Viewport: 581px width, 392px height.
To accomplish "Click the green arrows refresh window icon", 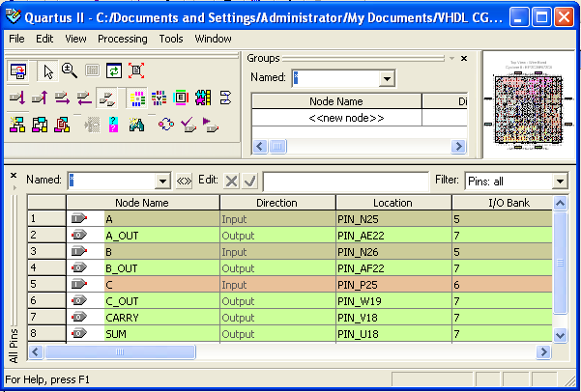I will click(114, 70).
